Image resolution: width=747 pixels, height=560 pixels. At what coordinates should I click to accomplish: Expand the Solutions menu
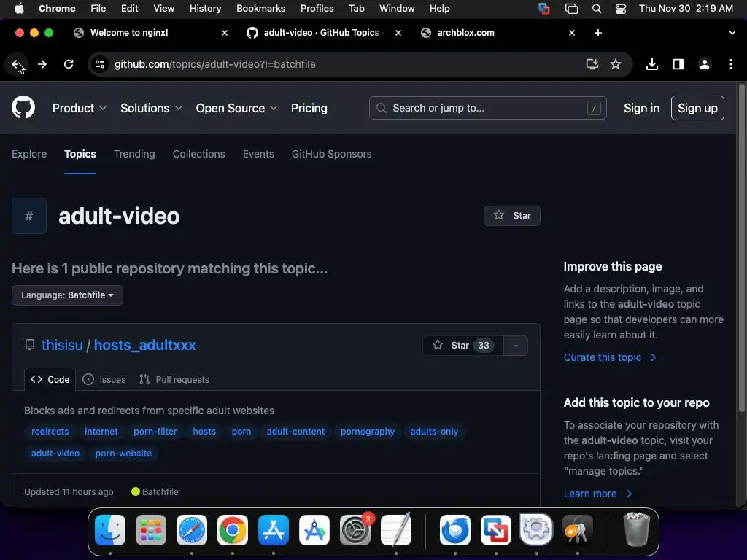151,108
